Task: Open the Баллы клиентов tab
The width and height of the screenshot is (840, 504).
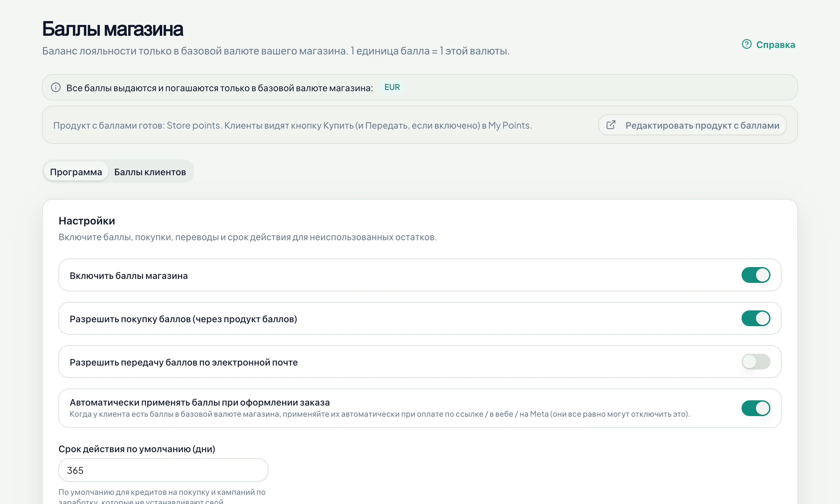Action: pos(150,172)
